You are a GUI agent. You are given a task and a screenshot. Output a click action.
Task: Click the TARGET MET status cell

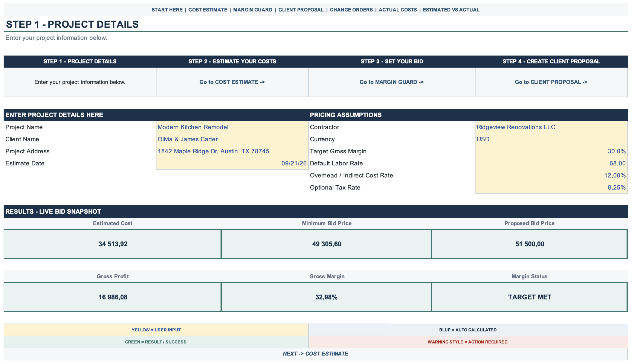coord(530,297)
